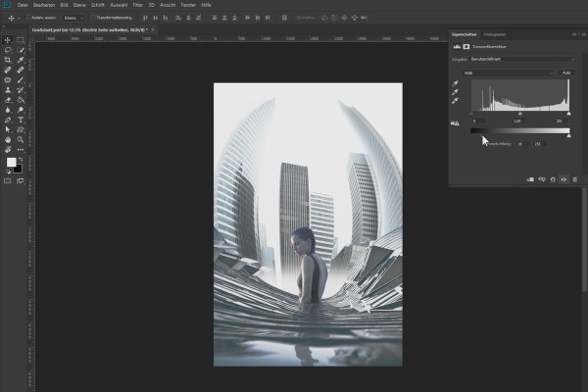This screenshot has width=588, height=392.
Task: Open the Edit Toolbar three-dots menu
Action: click(21, 150)
